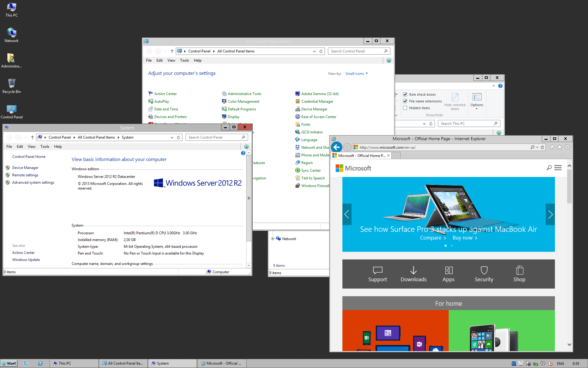Click the ENG language indicator in tray

(560, 364)
